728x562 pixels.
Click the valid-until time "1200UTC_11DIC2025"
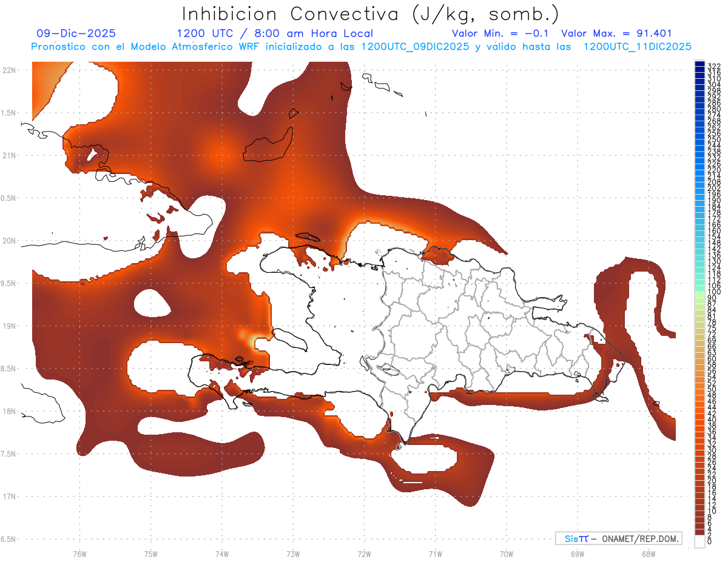637,47
